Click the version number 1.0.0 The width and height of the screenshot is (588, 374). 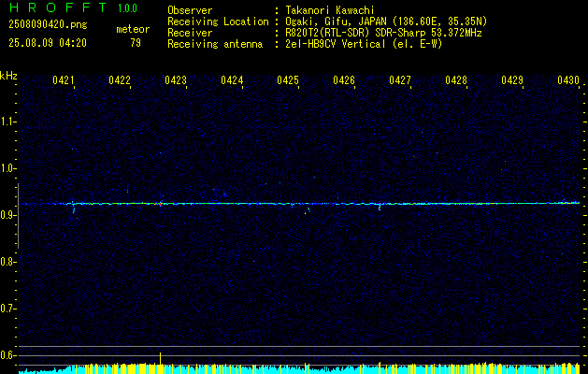click(x=127, y=8)
